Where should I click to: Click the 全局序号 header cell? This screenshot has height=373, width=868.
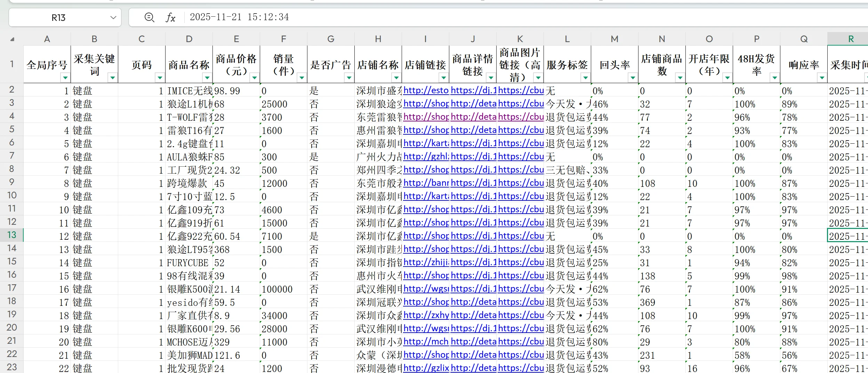pos(47,64)
